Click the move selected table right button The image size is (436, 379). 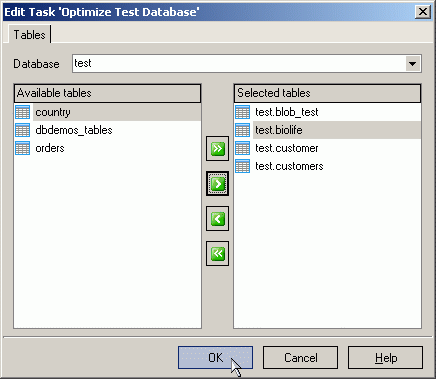(x=217, y=184)
